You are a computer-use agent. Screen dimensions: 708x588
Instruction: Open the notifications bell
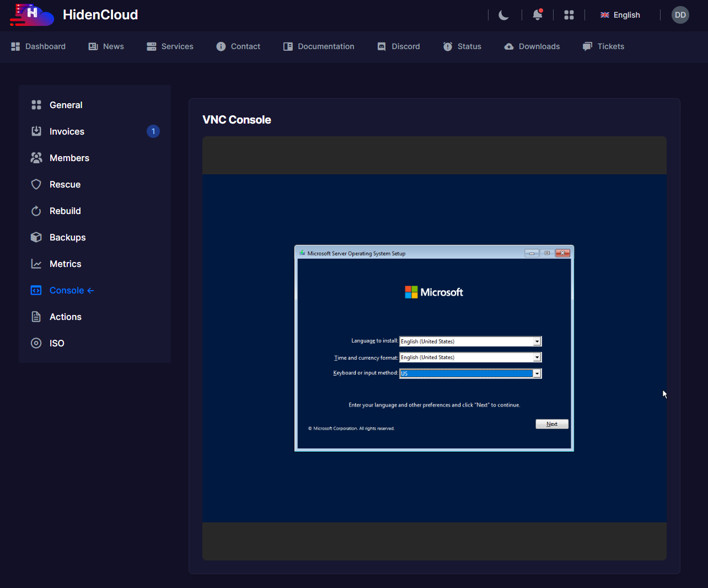click(x=537, y=15)
